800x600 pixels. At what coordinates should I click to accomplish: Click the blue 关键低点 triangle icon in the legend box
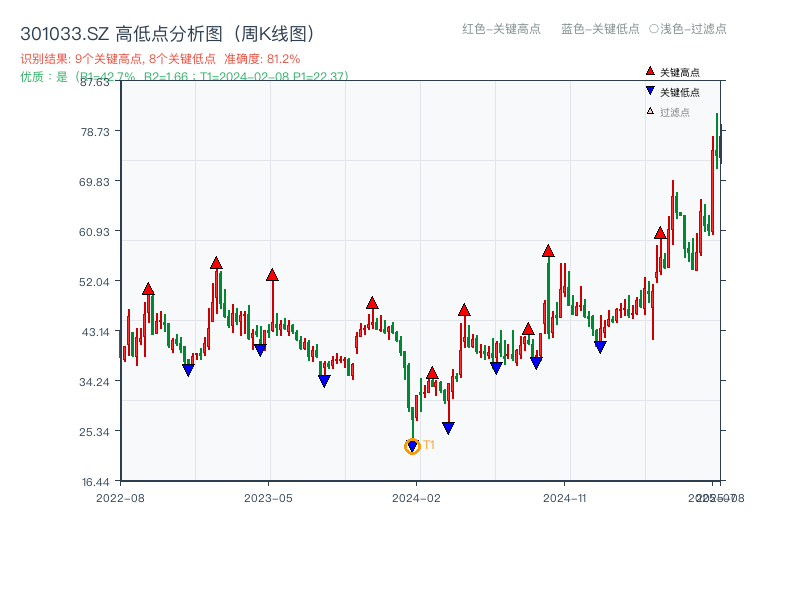(649, 92)
